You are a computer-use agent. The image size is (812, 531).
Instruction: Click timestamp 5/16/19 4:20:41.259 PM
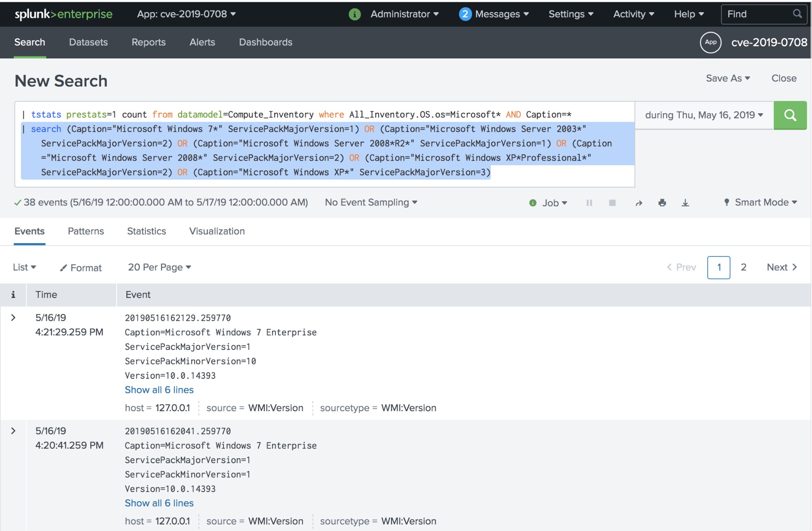(x=69, y=438)
